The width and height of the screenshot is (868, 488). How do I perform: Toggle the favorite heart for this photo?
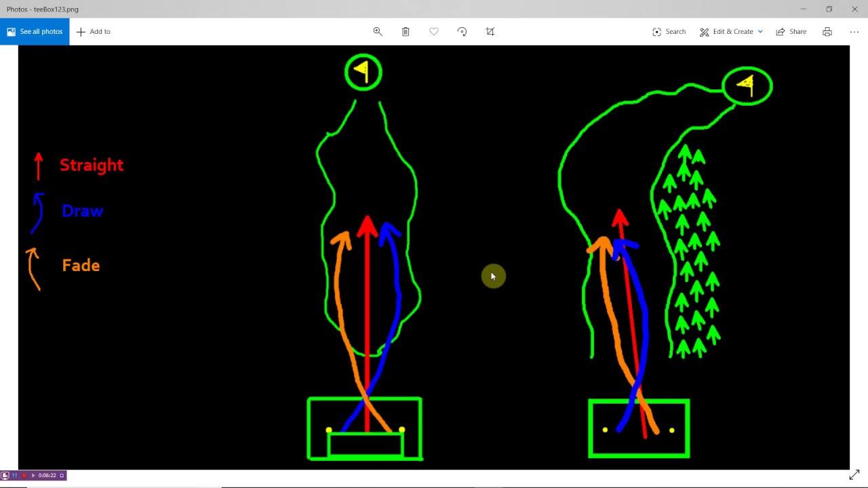point(433,31)
